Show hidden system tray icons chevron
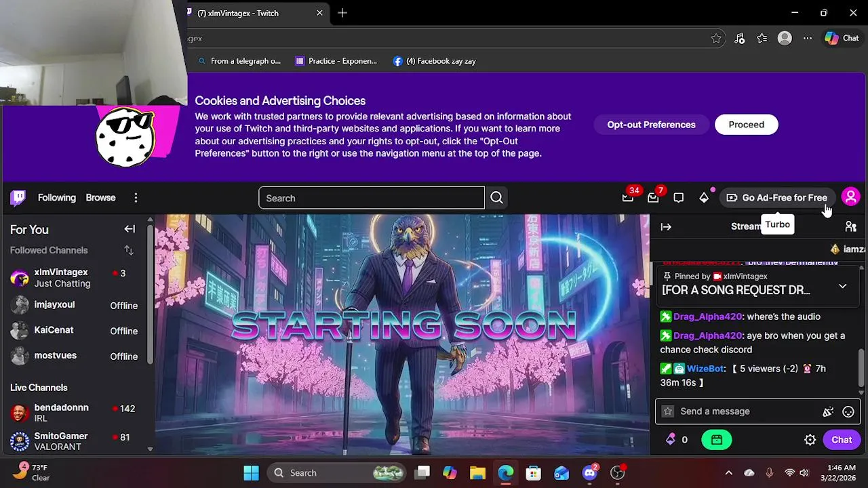This screenshot has height=488, width=868. coord(728,473)
